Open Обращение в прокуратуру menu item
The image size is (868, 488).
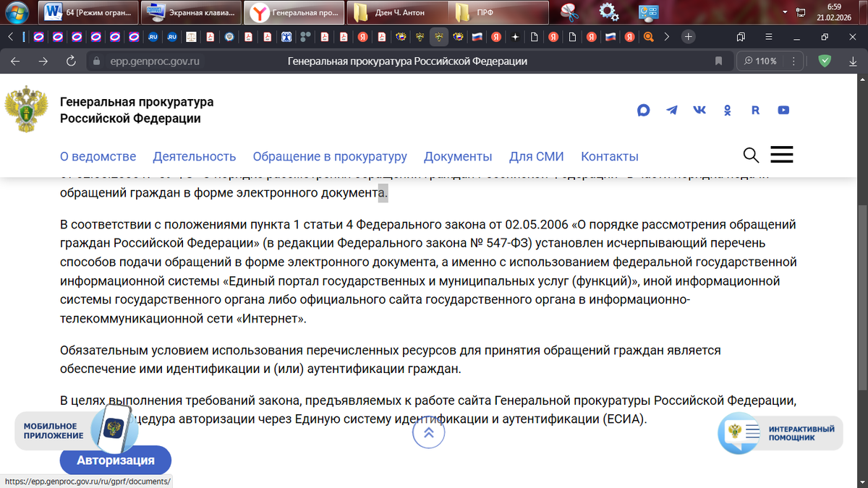(x=330, y=156)
